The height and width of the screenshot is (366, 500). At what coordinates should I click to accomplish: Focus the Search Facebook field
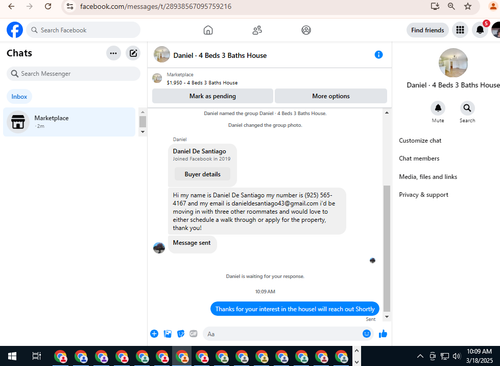83,30
